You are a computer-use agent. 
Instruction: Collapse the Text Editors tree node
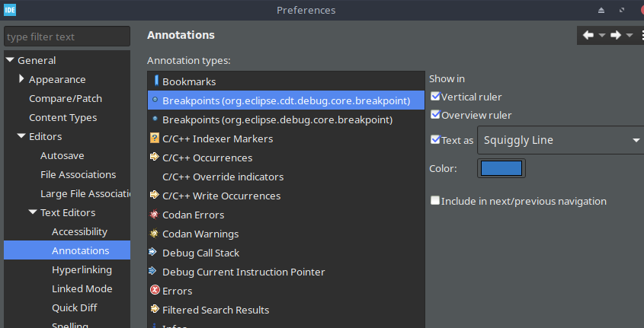click(33, 212)
